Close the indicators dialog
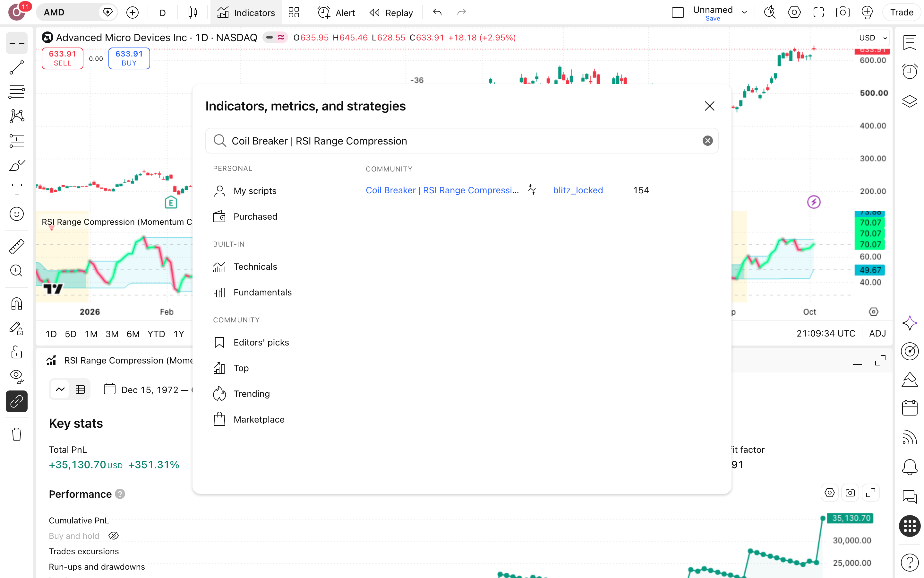The image size is (924, 578). tap(709, 106)
